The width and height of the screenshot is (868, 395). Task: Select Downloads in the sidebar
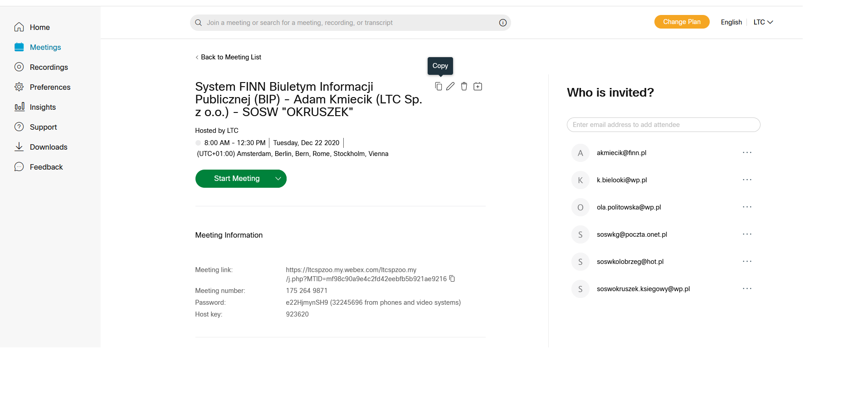coord(48,147)
